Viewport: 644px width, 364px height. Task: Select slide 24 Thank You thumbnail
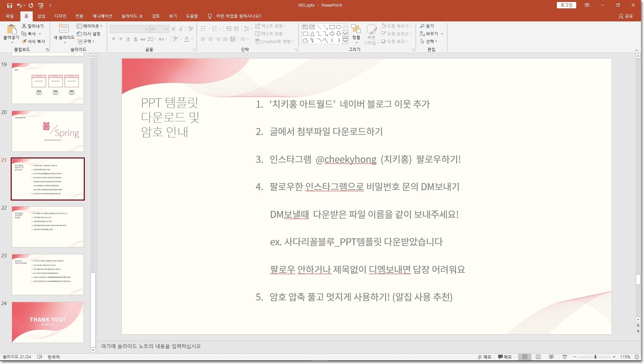(x=48, y=322)
